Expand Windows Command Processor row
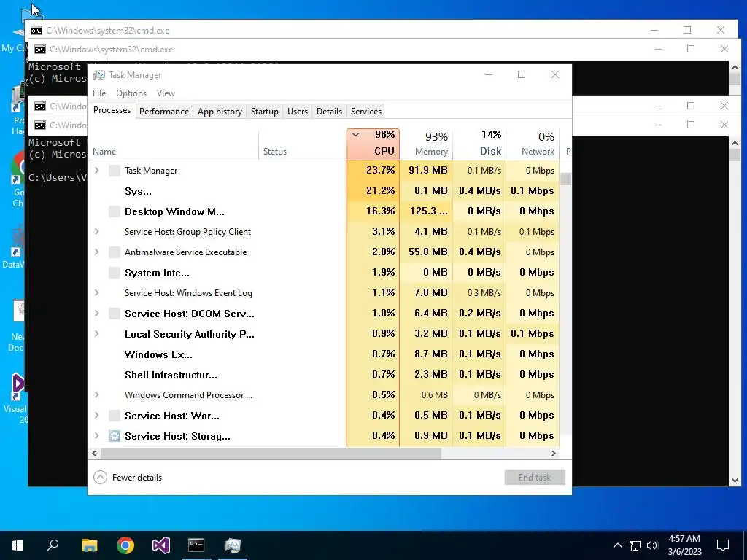The width and height of the screenshot is (747, 560). [97, 394]
